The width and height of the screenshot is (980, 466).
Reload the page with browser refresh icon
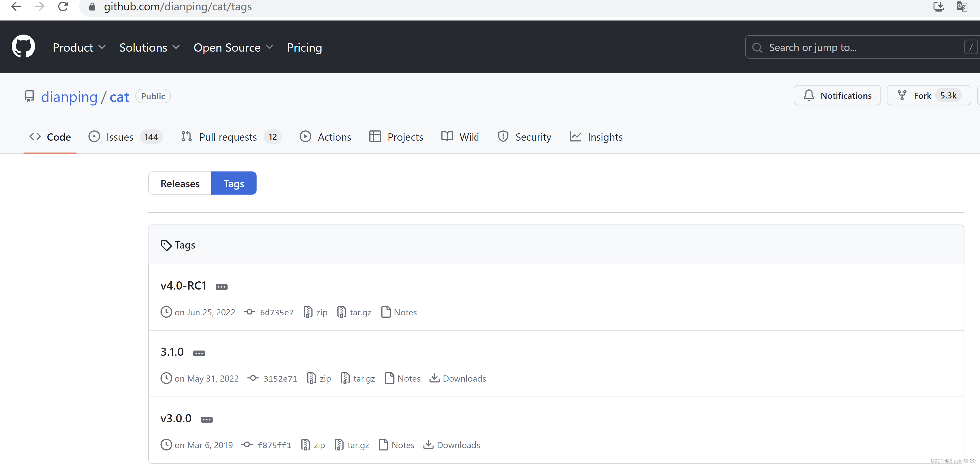[x=63, y=6]
